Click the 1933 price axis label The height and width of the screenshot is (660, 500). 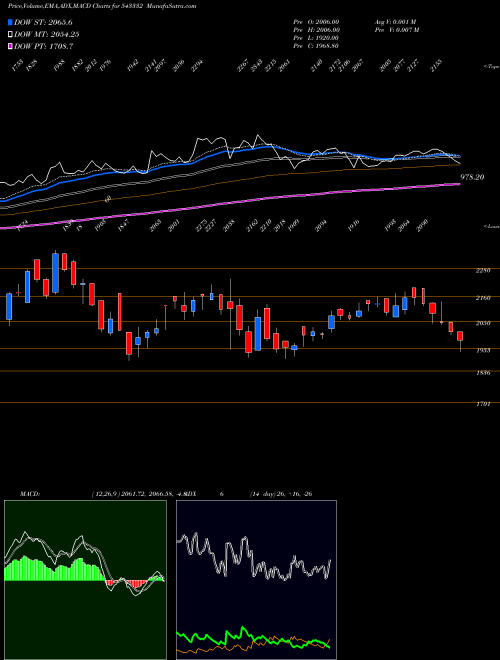point(483,350)
